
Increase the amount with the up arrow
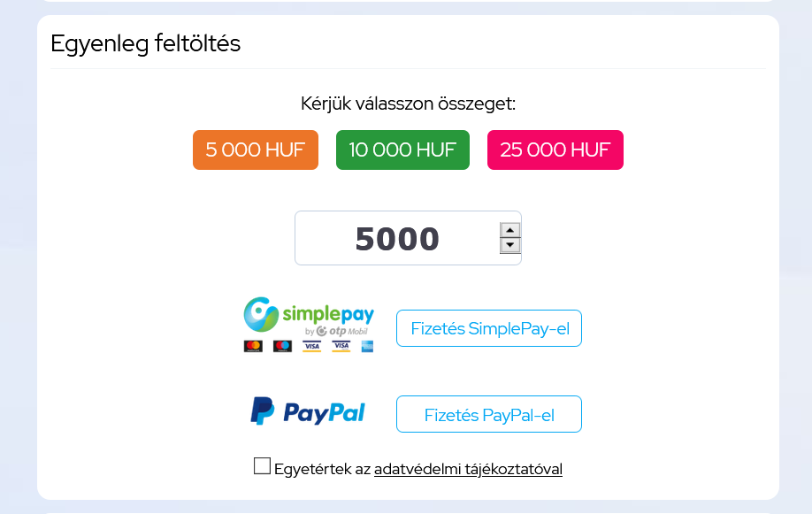pos(510,230)
